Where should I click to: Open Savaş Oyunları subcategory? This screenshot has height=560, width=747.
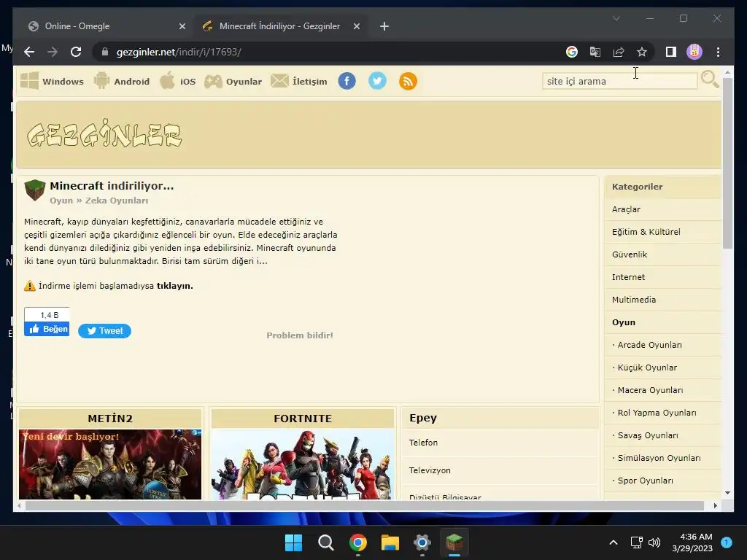pos(648,435)
